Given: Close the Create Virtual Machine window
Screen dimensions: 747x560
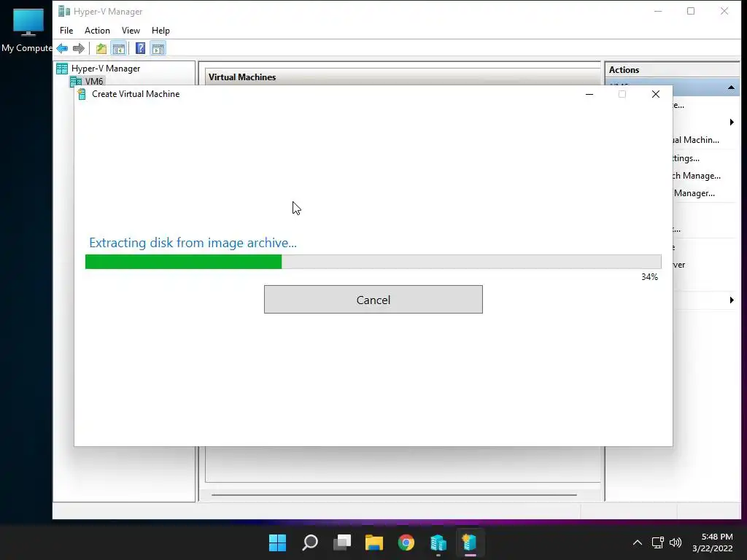Looking at the screenshot, I should point(656,94).
